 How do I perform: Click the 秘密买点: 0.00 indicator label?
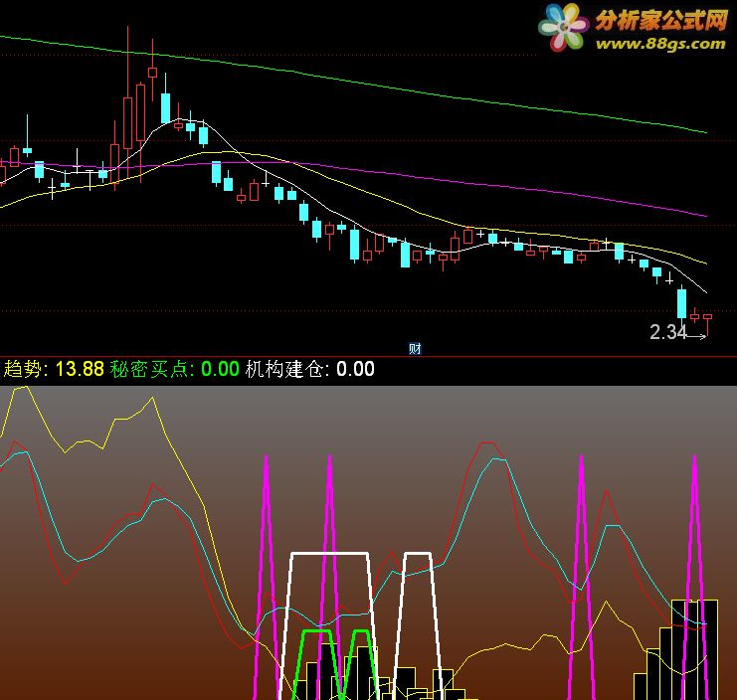[x=175, y=369]
